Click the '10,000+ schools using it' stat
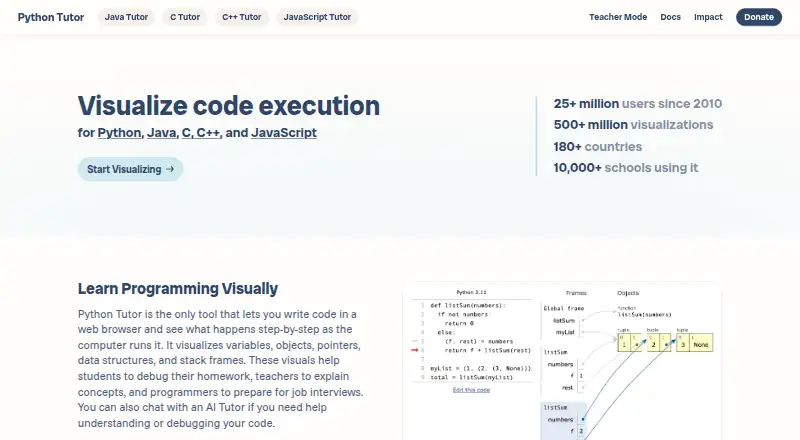Image resolution: width=800 pixels, height=440 pixels. (x=626, y=168)
